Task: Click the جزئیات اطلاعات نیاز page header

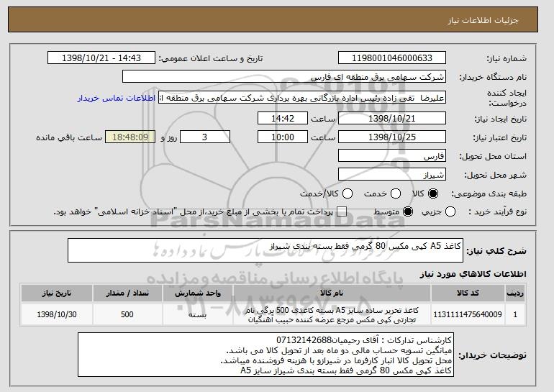Action: click(x=483, y=20)
